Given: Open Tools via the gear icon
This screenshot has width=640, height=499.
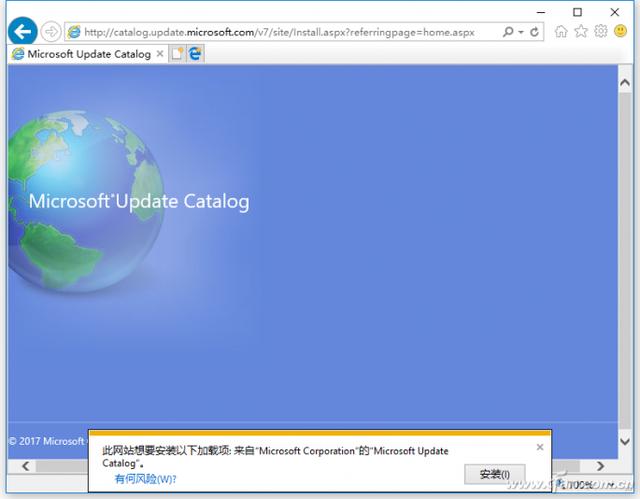Looking at the screenshot, I should (x=600, y=31).
